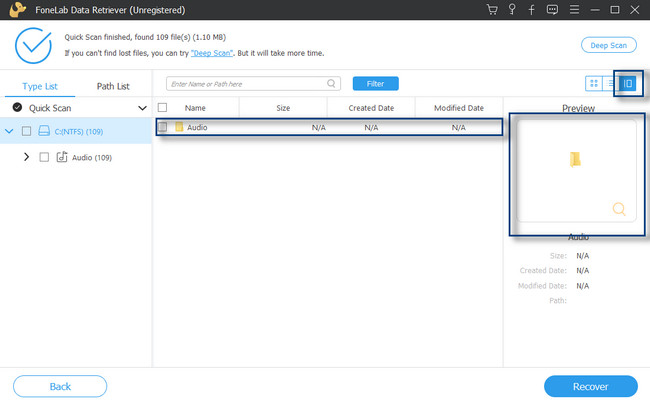Open the Facebook share icon
This screenshot has width=650, height=411.
[x=531, y=10]
